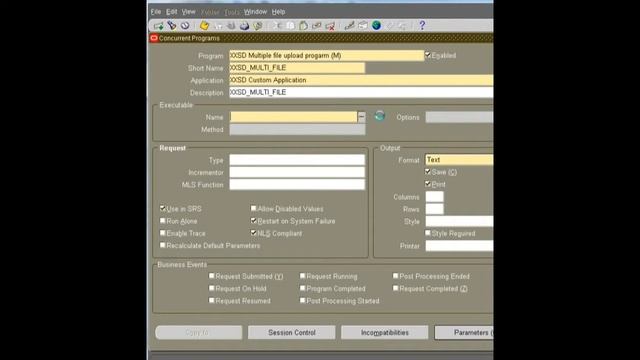Check the Request Running business event
The height and width of the screenshot is (360, 640).
(302, 276)
